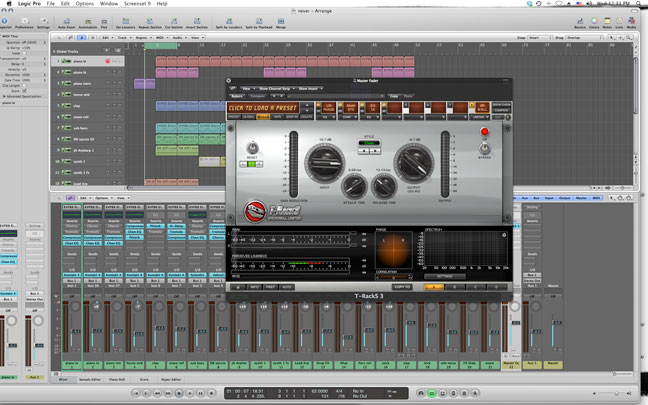Select T-RackS snapshot B
The image size is (648, 405).
pos(455,287)
